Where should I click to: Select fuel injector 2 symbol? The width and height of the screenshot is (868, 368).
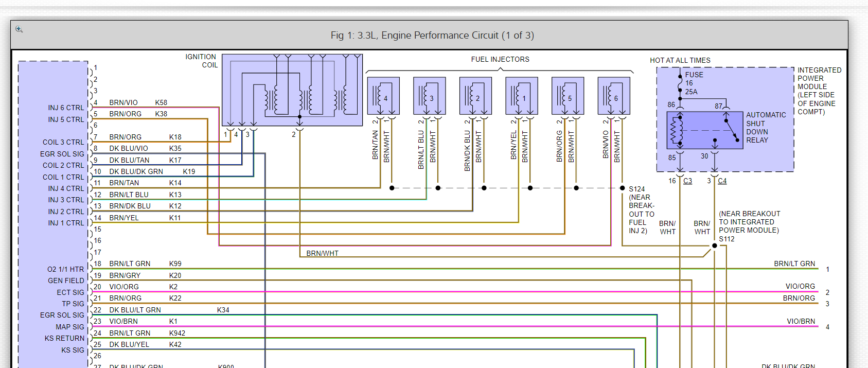click(x=475, y=96)
